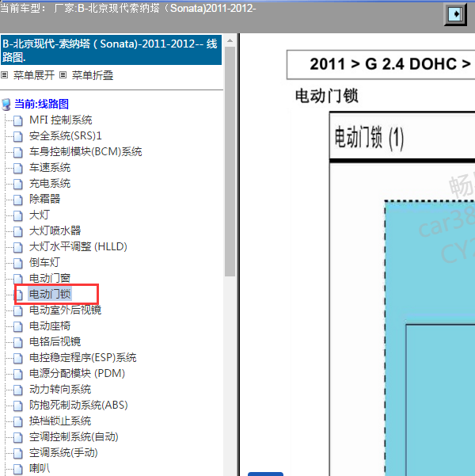This screenshot has width=475, height=476.
Task: Click page icon next to 空调控制系统(自动)
Action: click(18, 437)
